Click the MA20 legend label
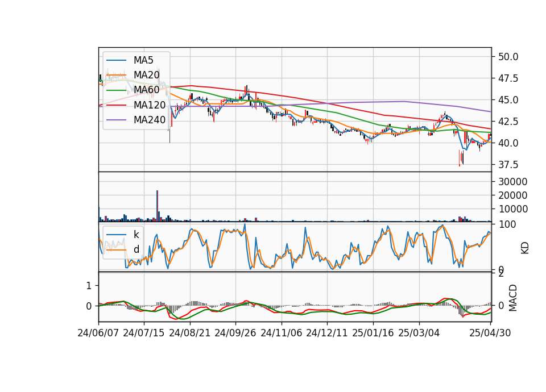546x392 pixels. (x=146, y=75)
